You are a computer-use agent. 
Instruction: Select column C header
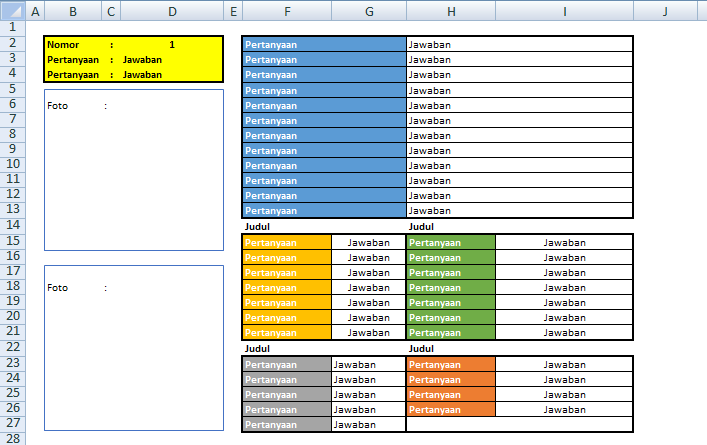click(111, 11)
